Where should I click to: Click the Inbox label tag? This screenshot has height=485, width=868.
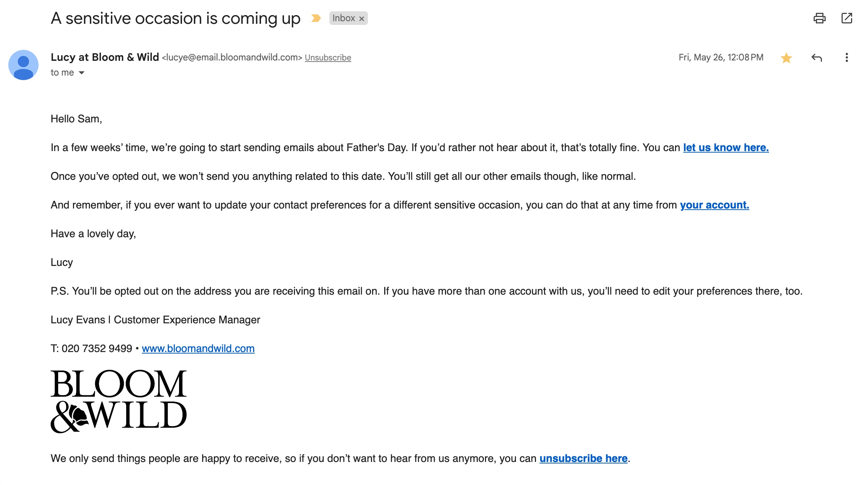[343, 18]
